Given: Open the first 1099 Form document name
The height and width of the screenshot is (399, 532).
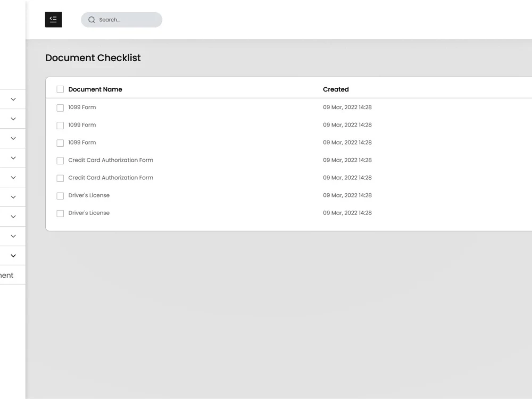Looking at the screenshot, I should (x=82, y=107).
